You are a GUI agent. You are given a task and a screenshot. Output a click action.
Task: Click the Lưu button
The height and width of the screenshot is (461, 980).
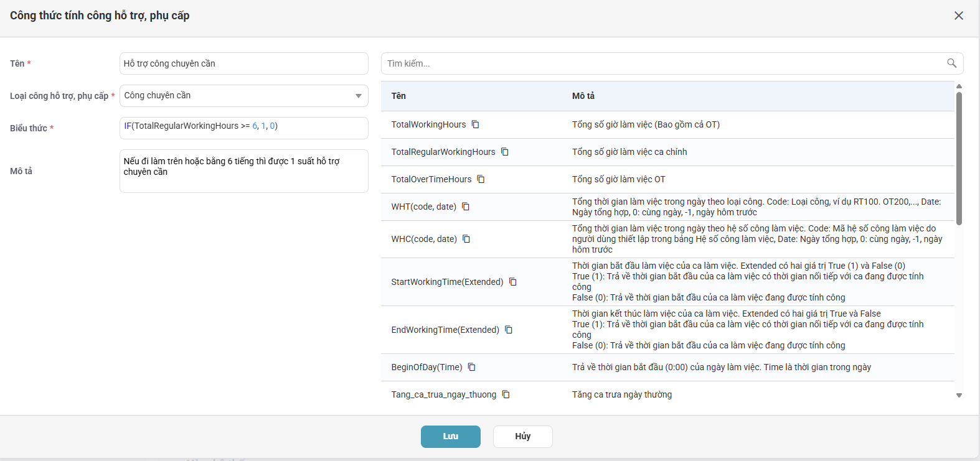[x=451, y=437]
